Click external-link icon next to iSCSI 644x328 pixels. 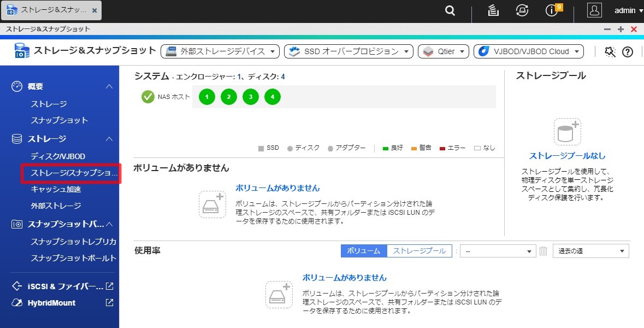[x=110, y=286]
